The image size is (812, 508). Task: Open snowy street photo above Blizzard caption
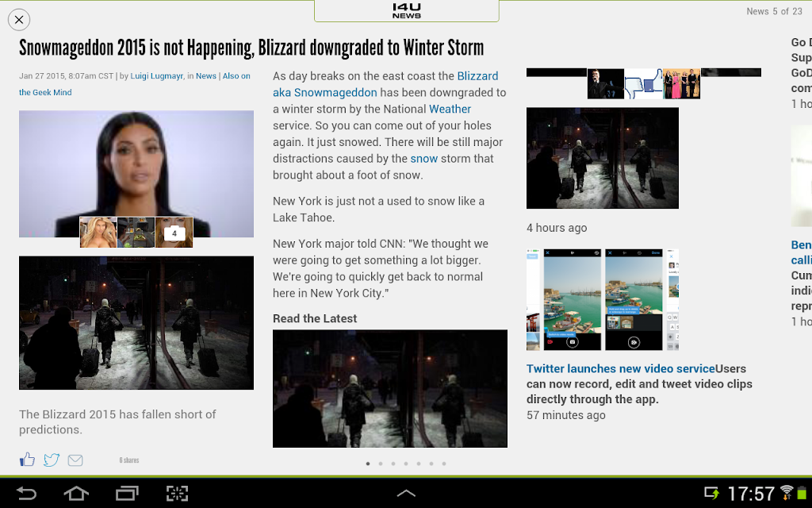[x=136, y=322]
